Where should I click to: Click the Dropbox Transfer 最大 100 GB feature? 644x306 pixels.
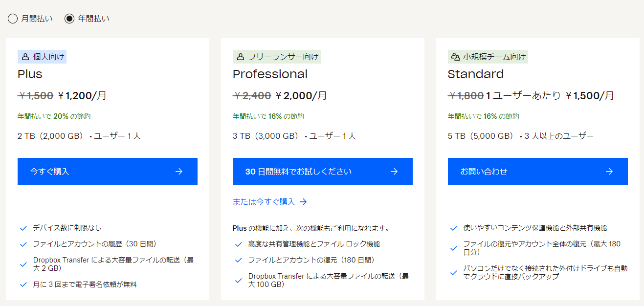(x=329, y=280)
